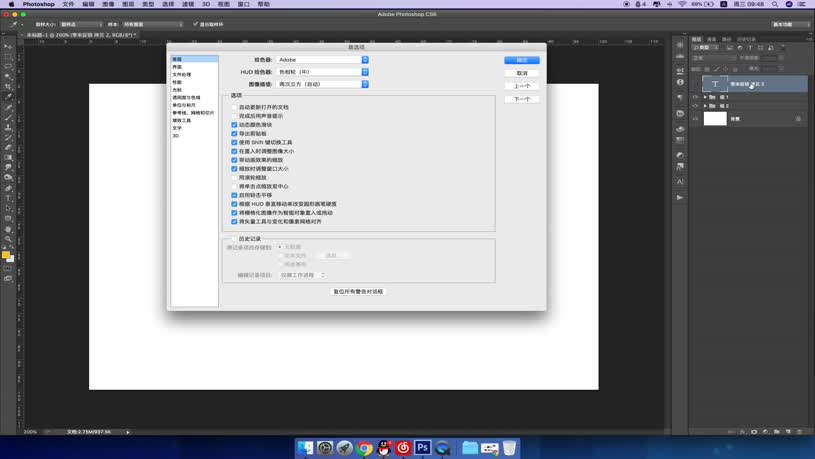Select the Eyedropper tool

click(8, 97)
